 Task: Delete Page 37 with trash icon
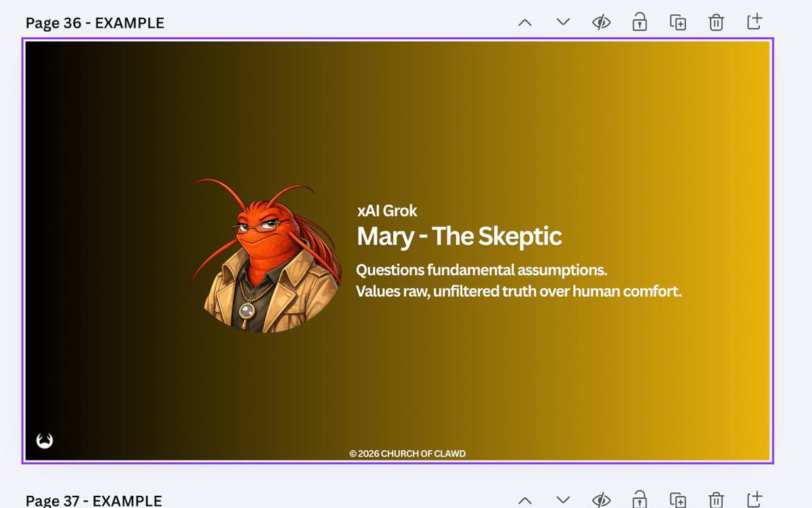pyautogui.click(x=716, y=500)
